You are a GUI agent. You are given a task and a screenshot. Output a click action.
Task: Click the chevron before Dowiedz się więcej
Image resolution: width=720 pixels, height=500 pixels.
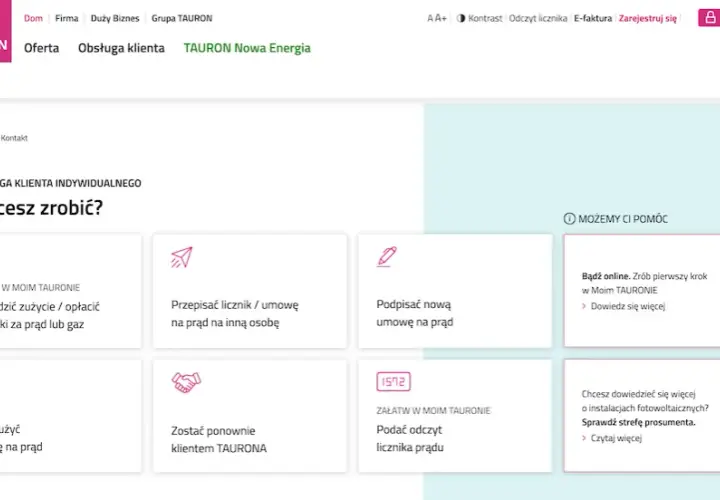coord(584,306)
